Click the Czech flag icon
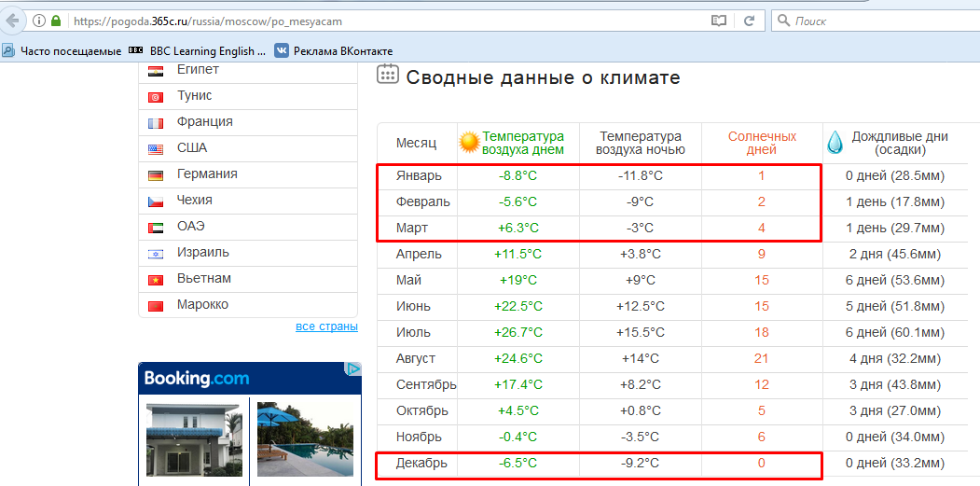The height and width of the screenshot is (486, 980). tap(155, 202)
